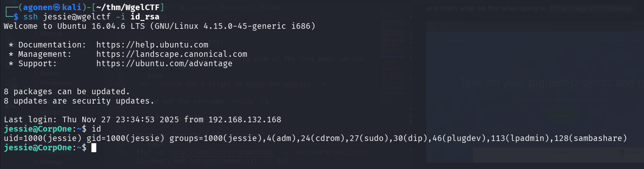Click the jessie@wgelctf SSH target
Screen dimensions: 644x169
click(76, 17)
